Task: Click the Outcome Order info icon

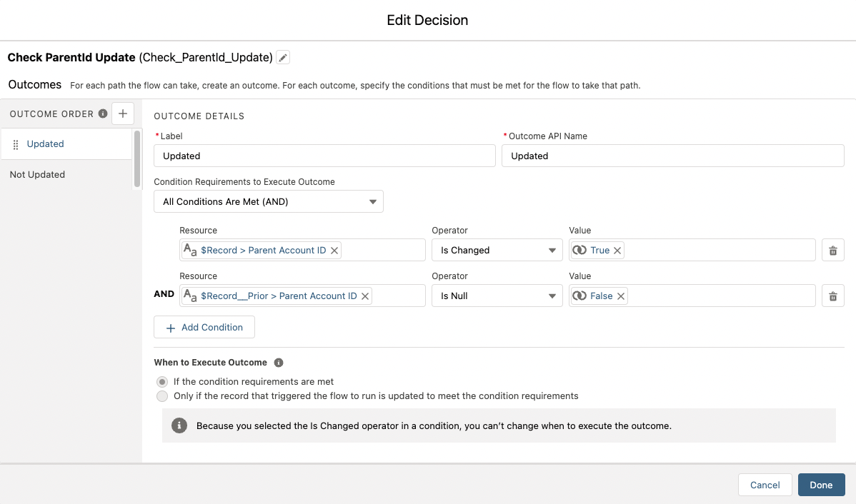Action: point(103,114)
